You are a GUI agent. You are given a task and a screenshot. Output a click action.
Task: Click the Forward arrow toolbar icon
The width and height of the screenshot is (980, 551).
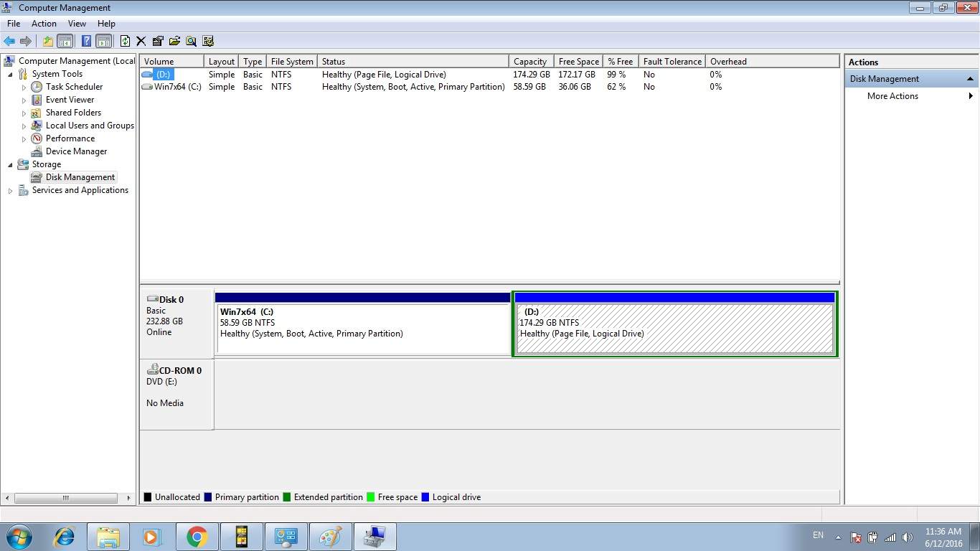[x=26, y=41]
